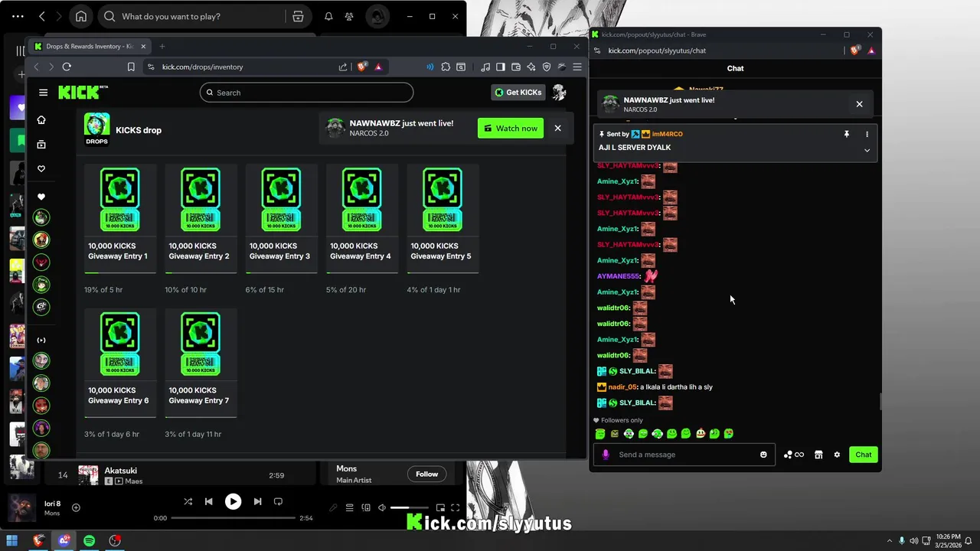Select the Giveaway Entry 4 drop image

point(361,200)
